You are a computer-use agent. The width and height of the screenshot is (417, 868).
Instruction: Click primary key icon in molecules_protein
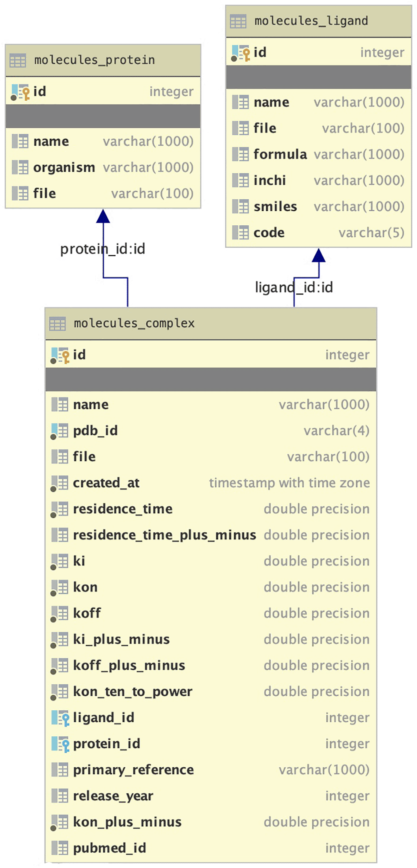(20, 92)
